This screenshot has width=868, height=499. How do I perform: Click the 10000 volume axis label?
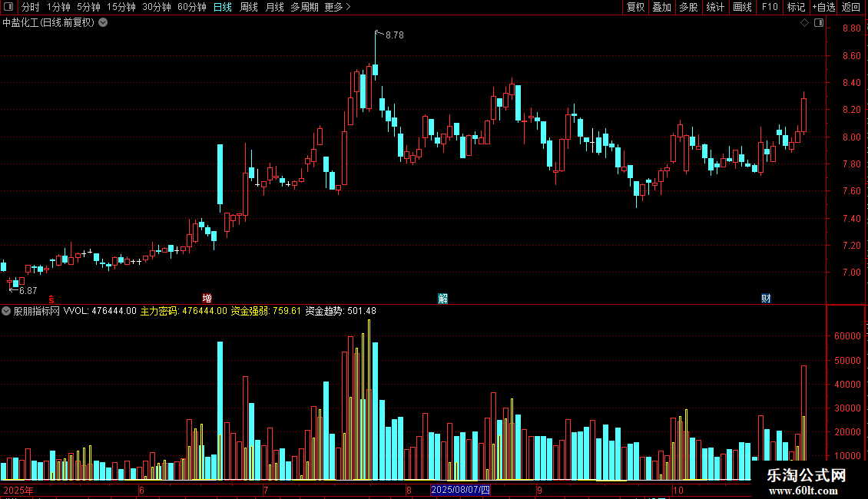click(847, 456)
